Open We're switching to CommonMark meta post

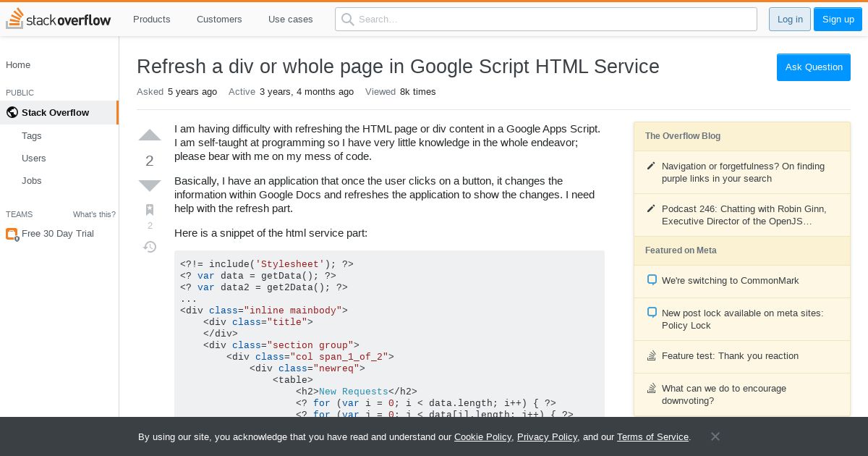(731, 280)
